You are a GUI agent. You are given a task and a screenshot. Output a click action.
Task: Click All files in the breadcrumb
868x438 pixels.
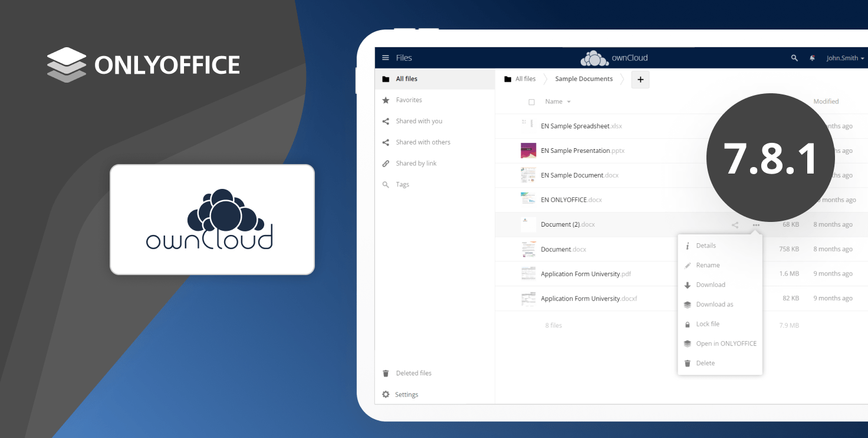524,78
